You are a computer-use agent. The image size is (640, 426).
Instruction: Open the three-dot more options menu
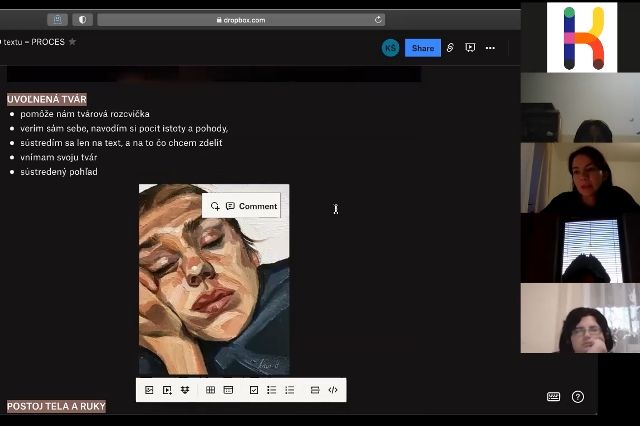click(x=490, y=48)
